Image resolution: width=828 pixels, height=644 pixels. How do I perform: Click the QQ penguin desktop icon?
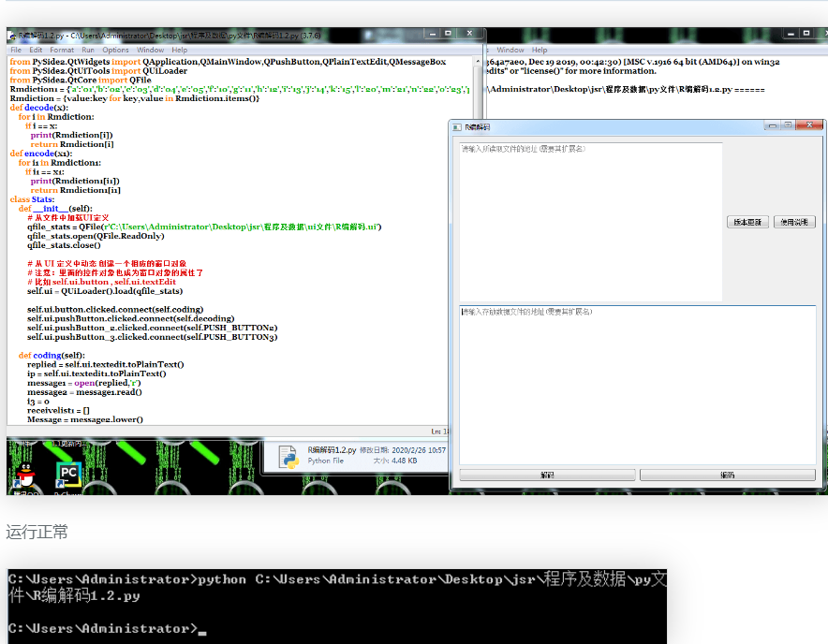click(26, 476)
